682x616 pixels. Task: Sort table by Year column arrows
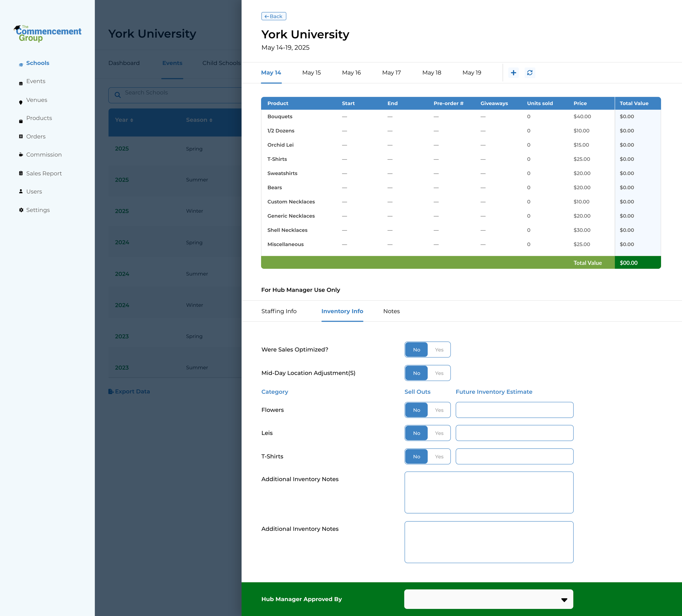131,120
